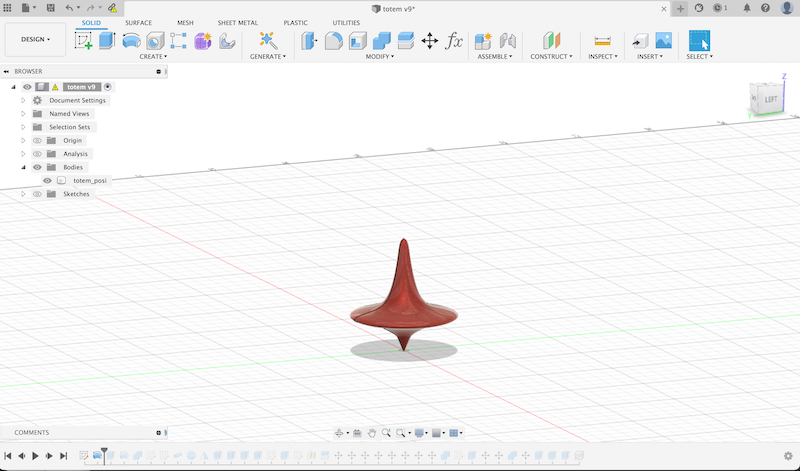Expand the Sketches folder
The height and width of the screenshot is (471, 800).
click(x=23, y=194)
